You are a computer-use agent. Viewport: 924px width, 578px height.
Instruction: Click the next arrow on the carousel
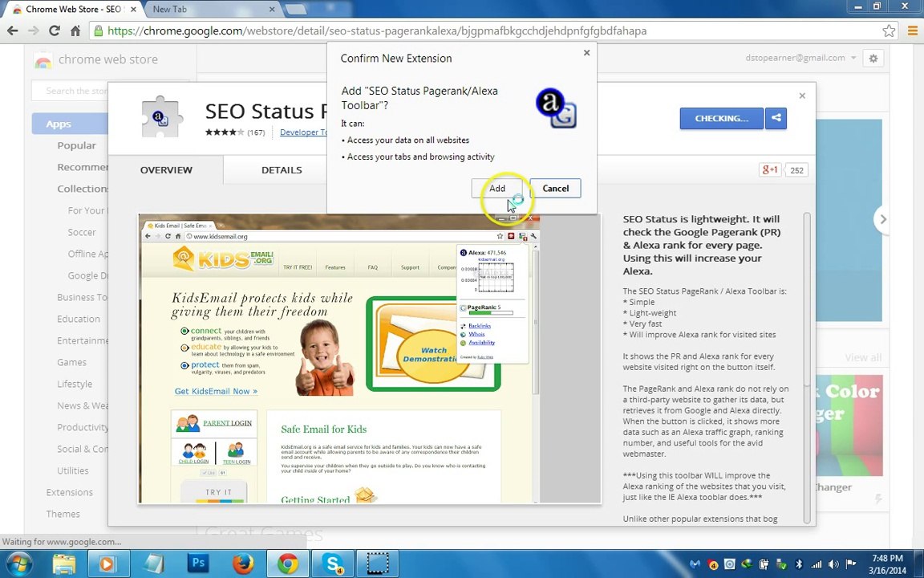[882, 219]
